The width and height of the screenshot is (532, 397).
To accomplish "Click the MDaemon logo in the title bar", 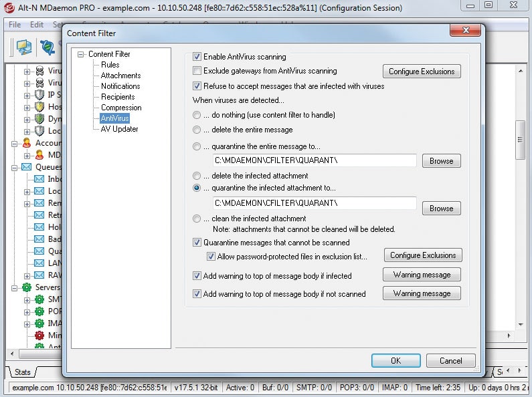I will click(9, 7).
